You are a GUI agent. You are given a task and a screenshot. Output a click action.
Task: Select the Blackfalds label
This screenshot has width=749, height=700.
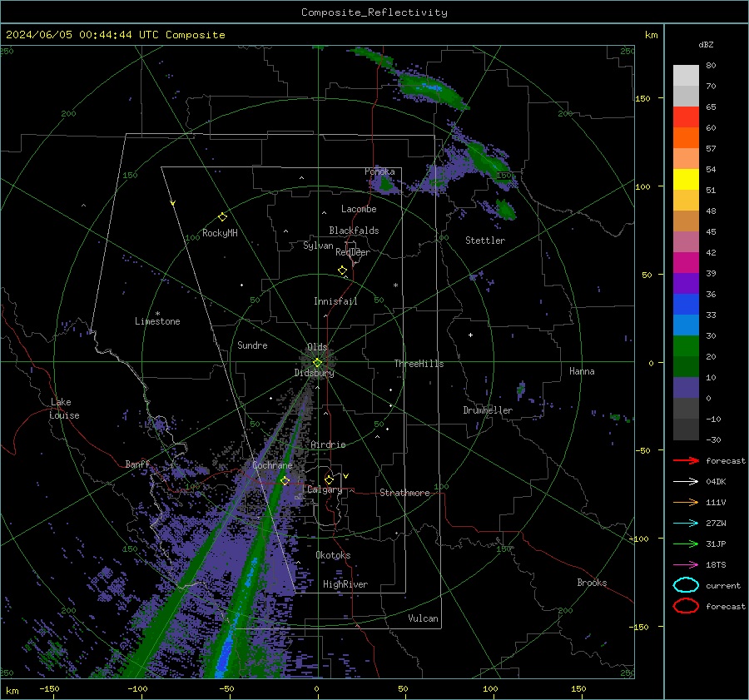(x=354, y=231)
